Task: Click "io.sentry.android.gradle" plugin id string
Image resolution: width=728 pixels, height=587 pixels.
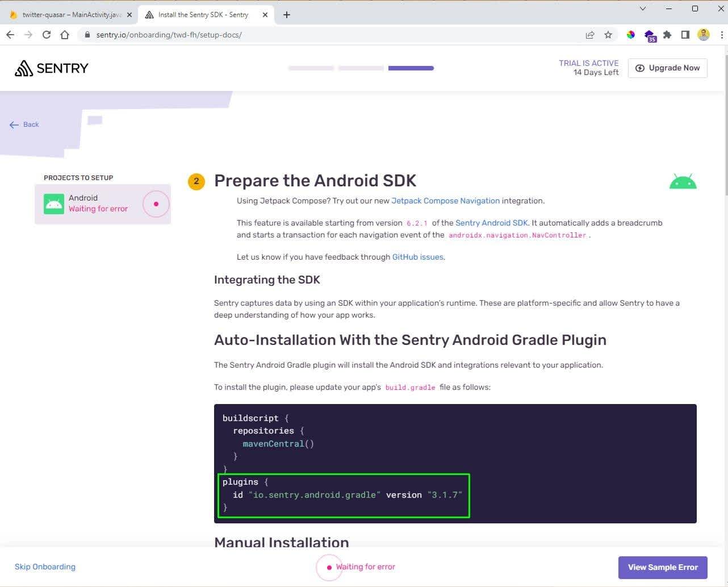Action: (314, 495)
